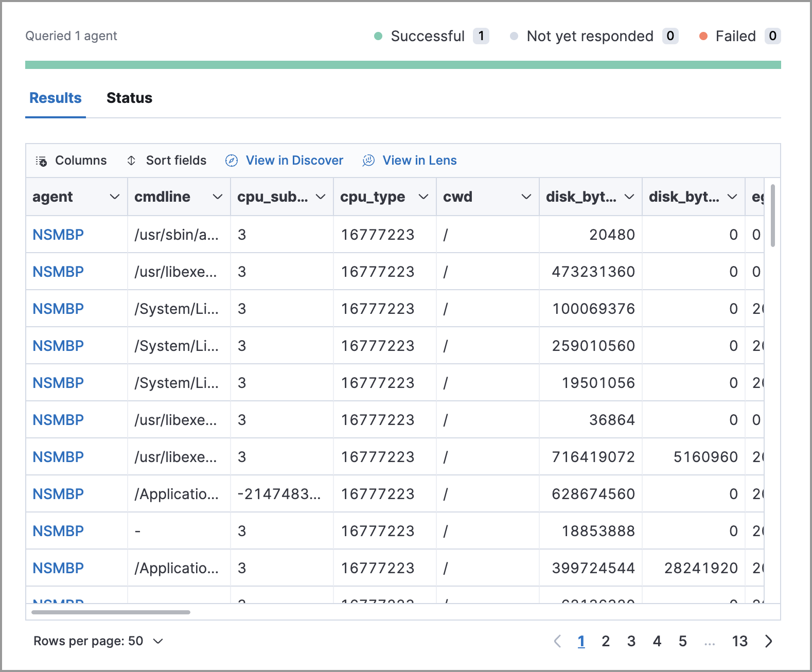Expand the cwd column header chevron
Image resolution: width=812 pixels, height=672 pixels.
pyautogui.click(x=526, y=197)
